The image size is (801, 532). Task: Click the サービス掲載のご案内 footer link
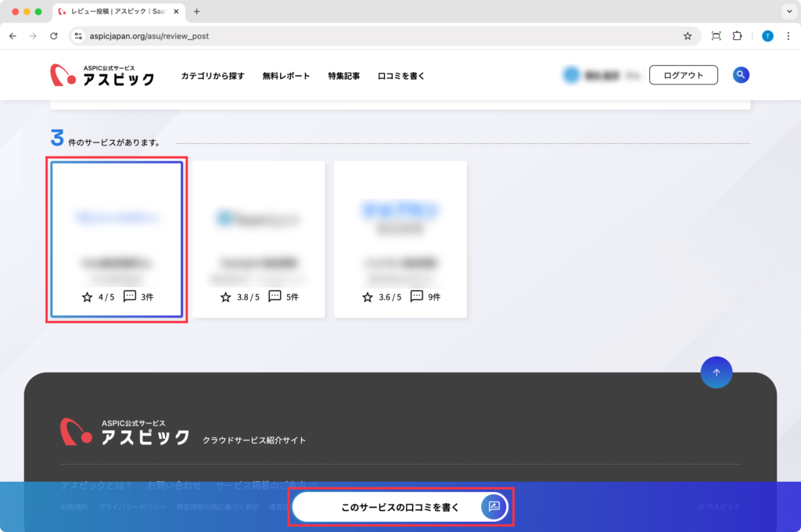tap(266, 485)
